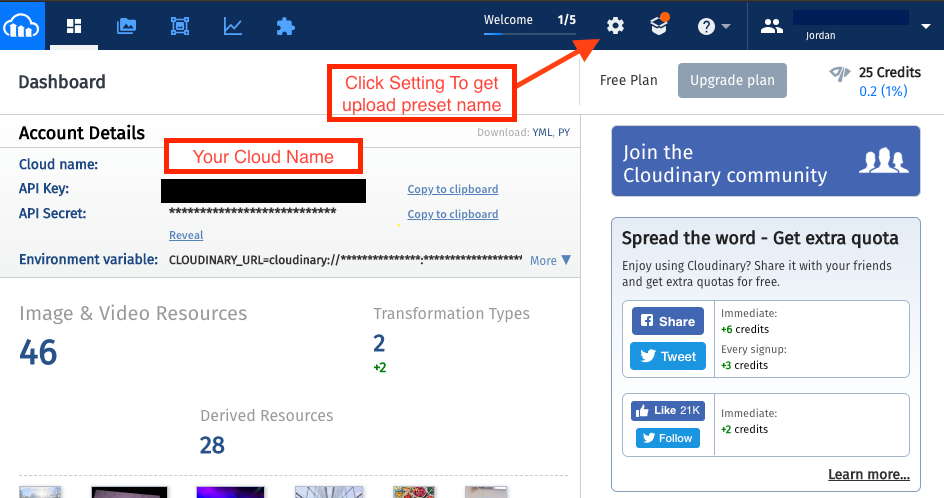Open Settings gear icon
The height and width of the screenshot is (498, 944).
pyautogui.click(x=615, y=26)
